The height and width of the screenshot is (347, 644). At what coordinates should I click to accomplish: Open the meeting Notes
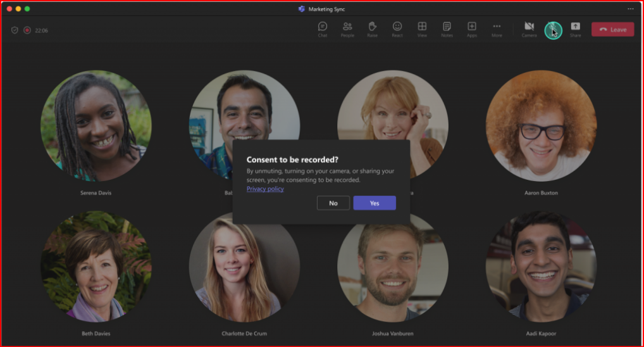coord(447,28)
